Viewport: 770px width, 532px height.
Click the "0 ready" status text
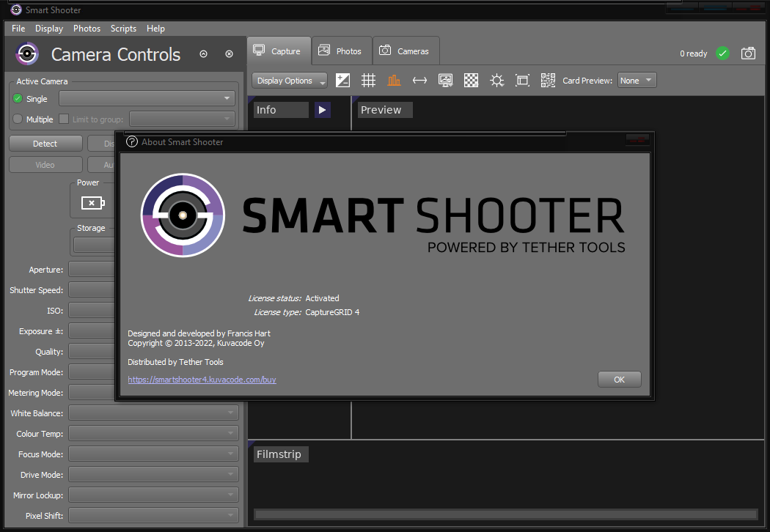tap(694, 53)
